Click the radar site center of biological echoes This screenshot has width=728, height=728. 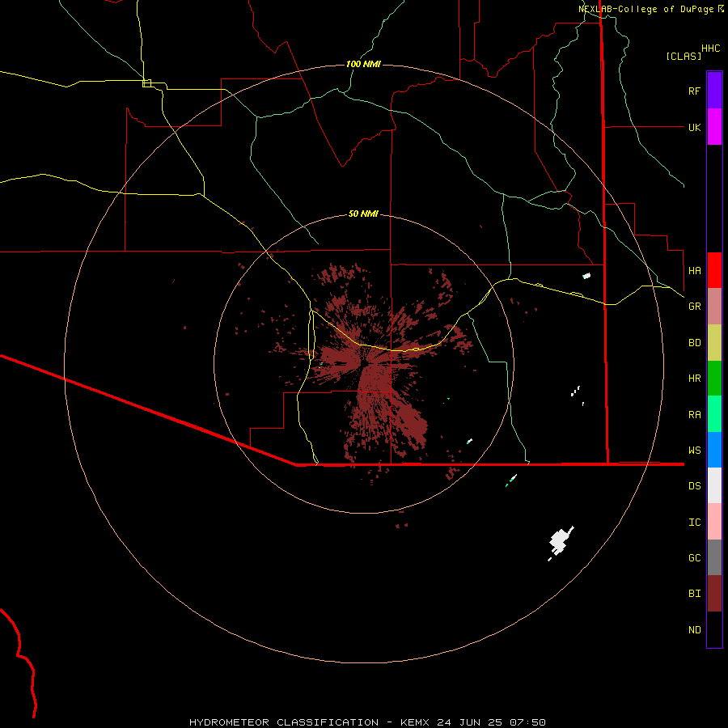point(365,363)
